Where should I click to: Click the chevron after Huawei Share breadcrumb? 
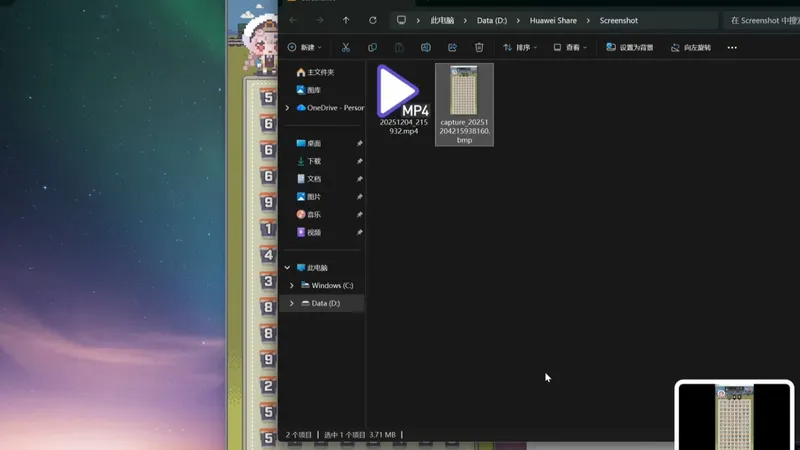pyautogui.click(x=588, y=20)
